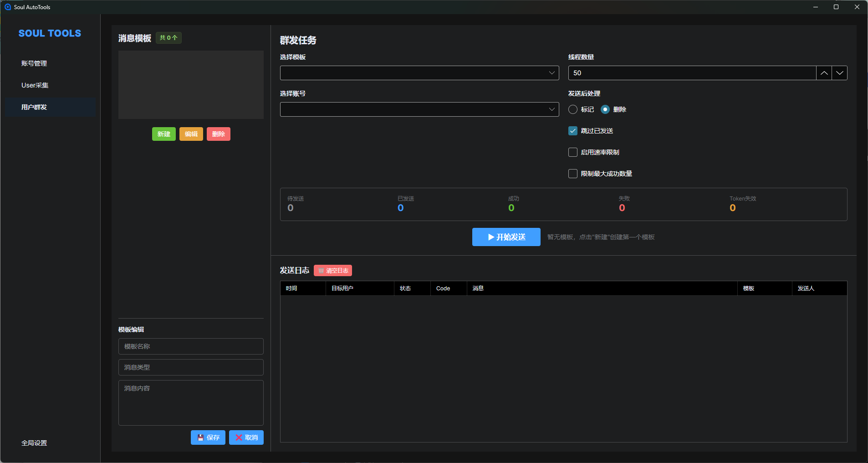Viewport: 868px width, 463px height.
Task: Go to 账号管理 in sidebar
Action: coord(34,63)
